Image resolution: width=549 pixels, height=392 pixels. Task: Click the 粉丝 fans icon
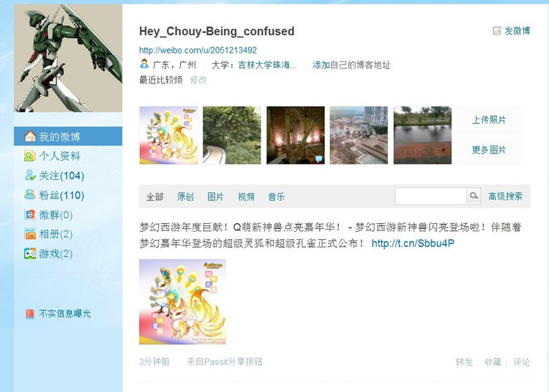coord(30,195)
